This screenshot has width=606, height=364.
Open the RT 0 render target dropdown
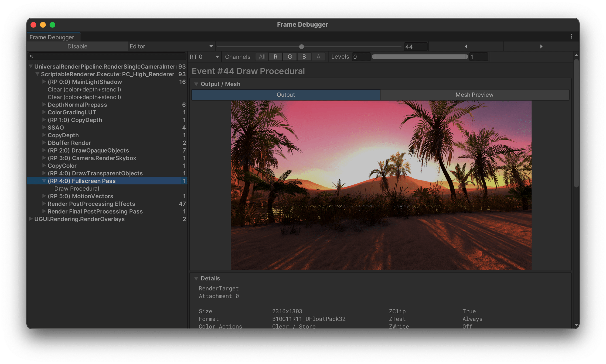(x=204, y=57)
